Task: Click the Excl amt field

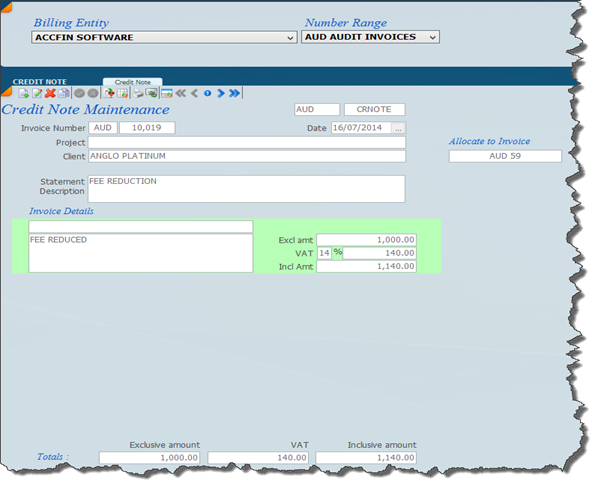Action: point(366,240)
